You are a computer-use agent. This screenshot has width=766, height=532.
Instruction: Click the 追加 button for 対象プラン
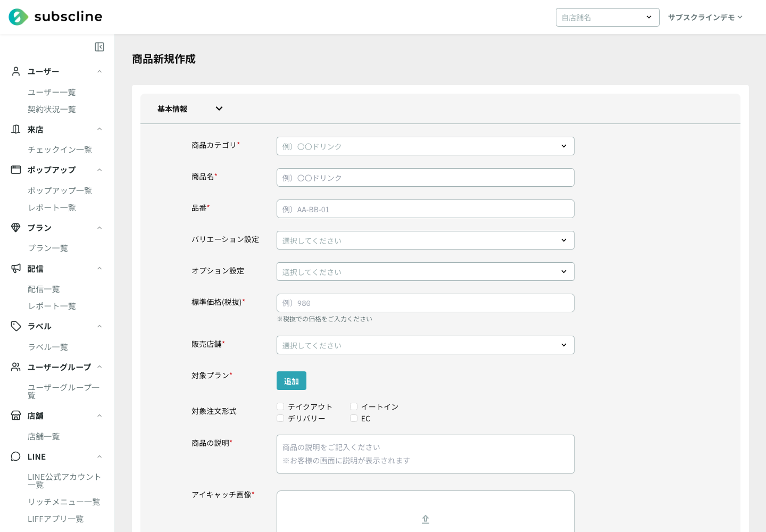292,381
